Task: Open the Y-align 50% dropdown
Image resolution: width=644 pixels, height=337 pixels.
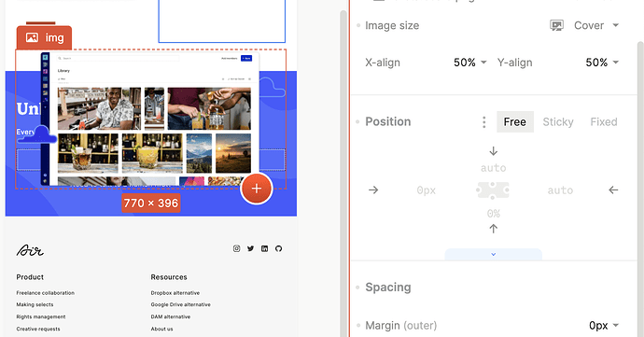Action: click(x=602, y=63)
